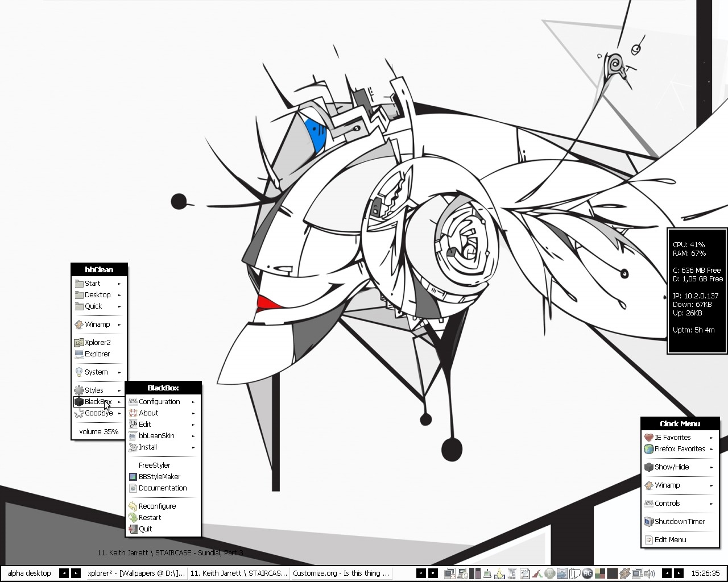Expand the About submenu
The width and height of the screenshot is (728, 582).
(163, 413)
